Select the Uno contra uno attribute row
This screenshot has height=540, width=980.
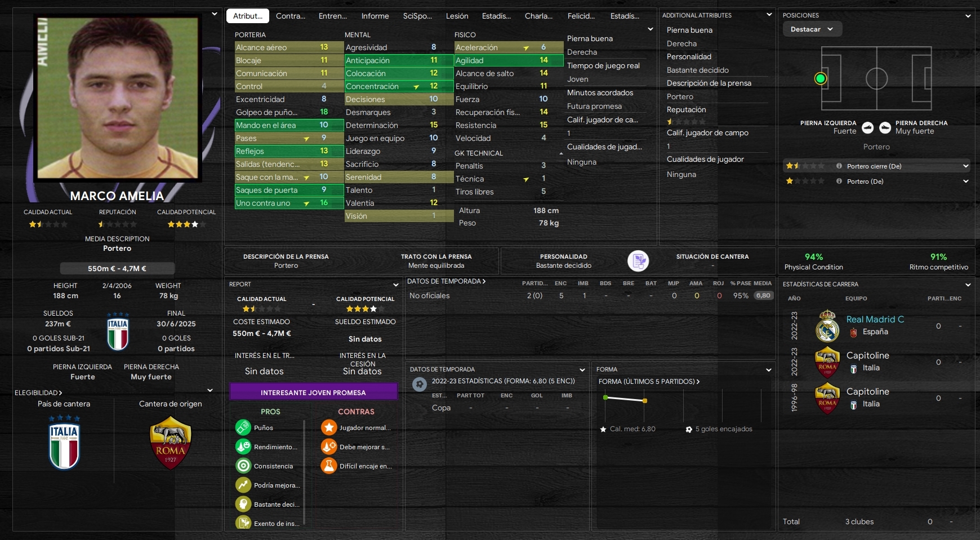289,203
